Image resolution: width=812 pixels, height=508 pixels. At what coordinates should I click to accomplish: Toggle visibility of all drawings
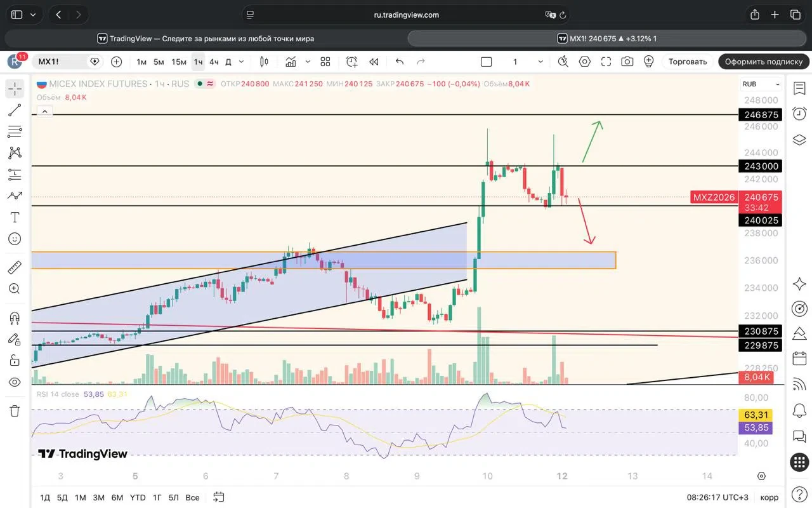(x=15, y=382)
